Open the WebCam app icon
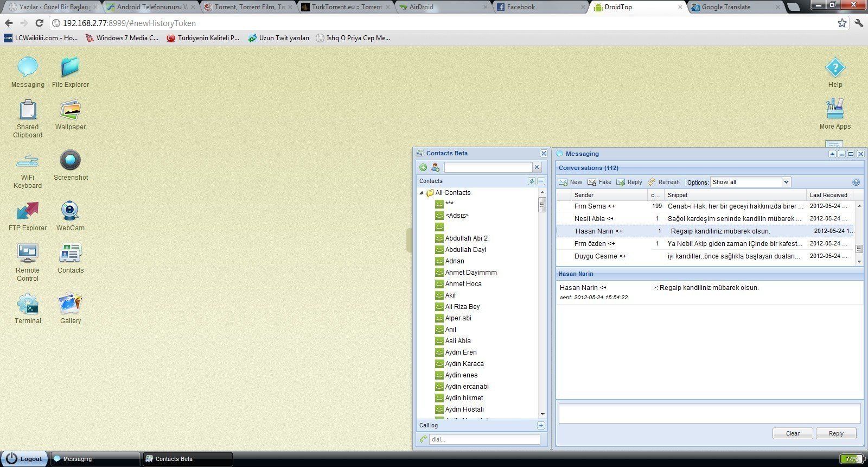 71,211
